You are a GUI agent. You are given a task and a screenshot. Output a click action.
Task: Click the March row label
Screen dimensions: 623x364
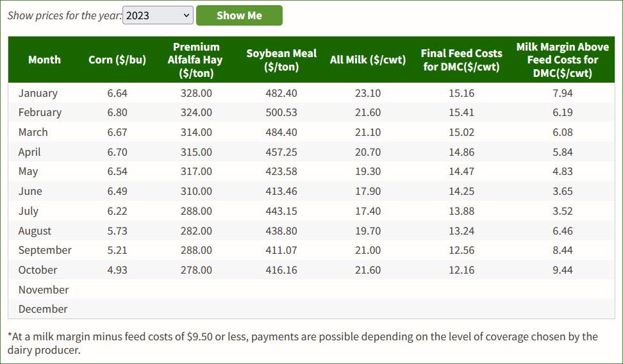point(33,132)
